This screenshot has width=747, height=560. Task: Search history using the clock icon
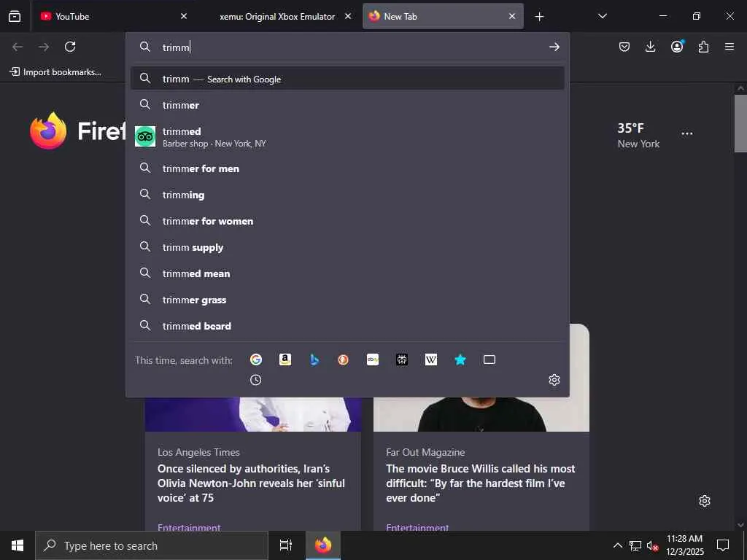tap(256, 379)
